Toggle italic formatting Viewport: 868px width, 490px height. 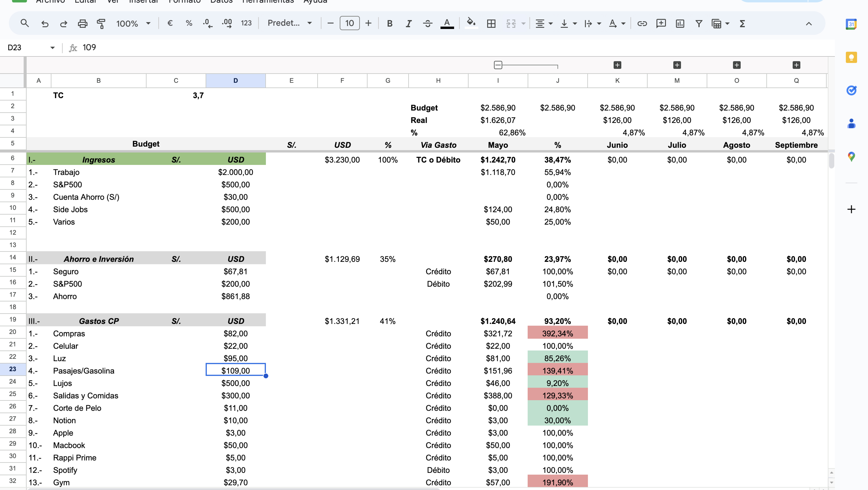(408, 23)
